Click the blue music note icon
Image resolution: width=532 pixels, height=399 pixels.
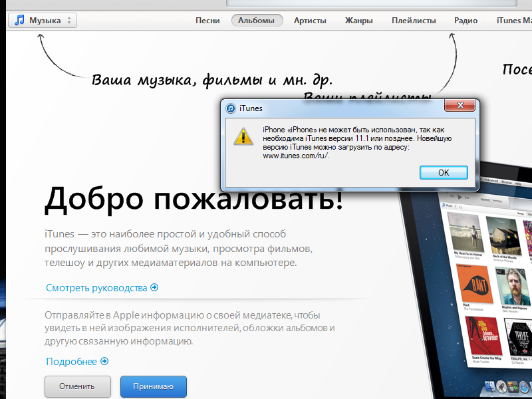(19, 20)
